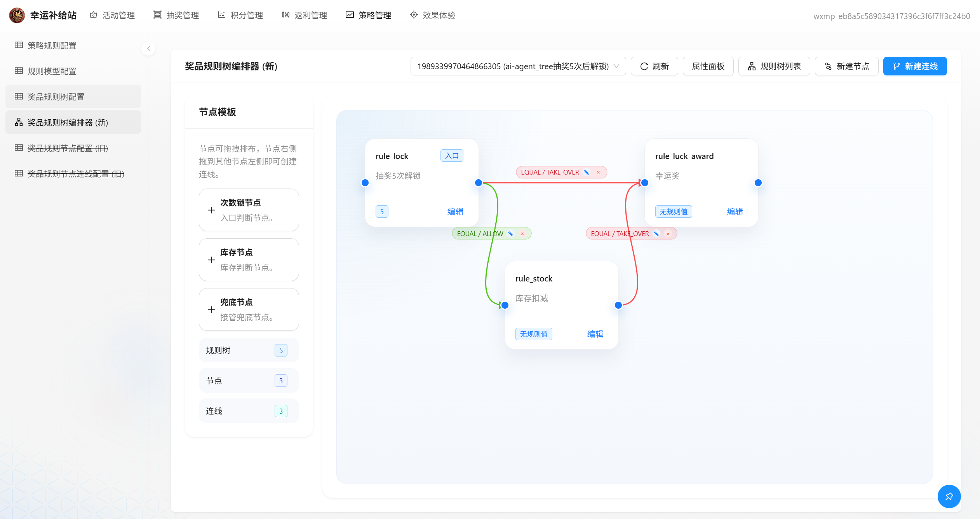This screenshot has width=980, height=519.
Task: Click plus icon on 次数锁节点 template
Action: 211,210
